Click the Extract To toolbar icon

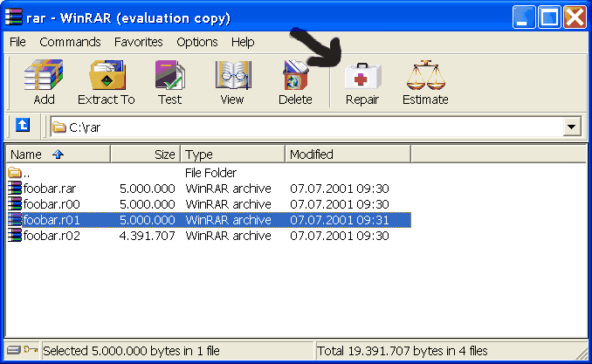(x=107, y=75)
